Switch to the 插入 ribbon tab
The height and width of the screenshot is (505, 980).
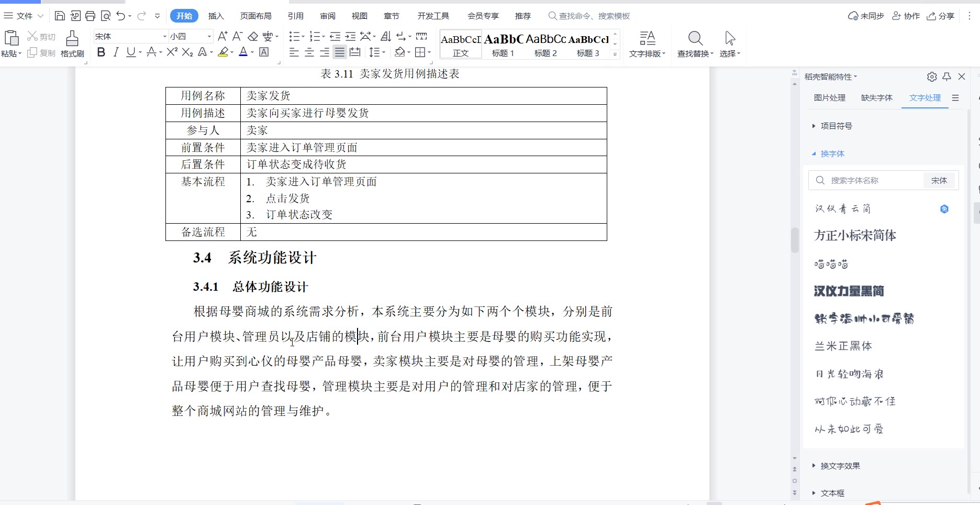coord(216,16)
